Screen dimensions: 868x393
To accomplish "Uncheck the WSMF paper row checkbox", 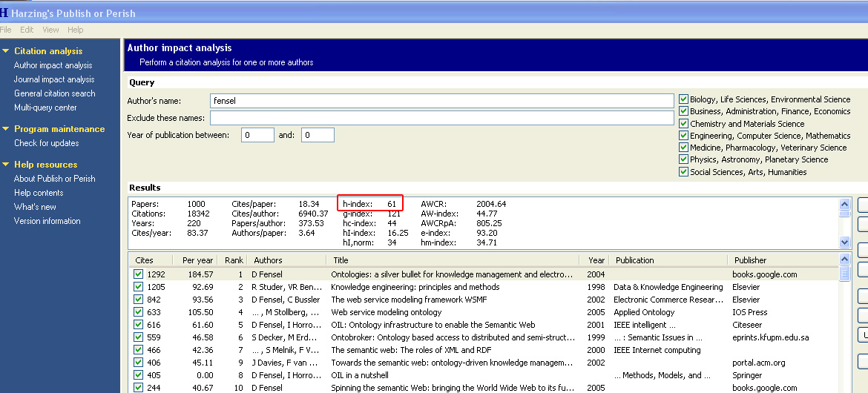I will pos(139,300).
